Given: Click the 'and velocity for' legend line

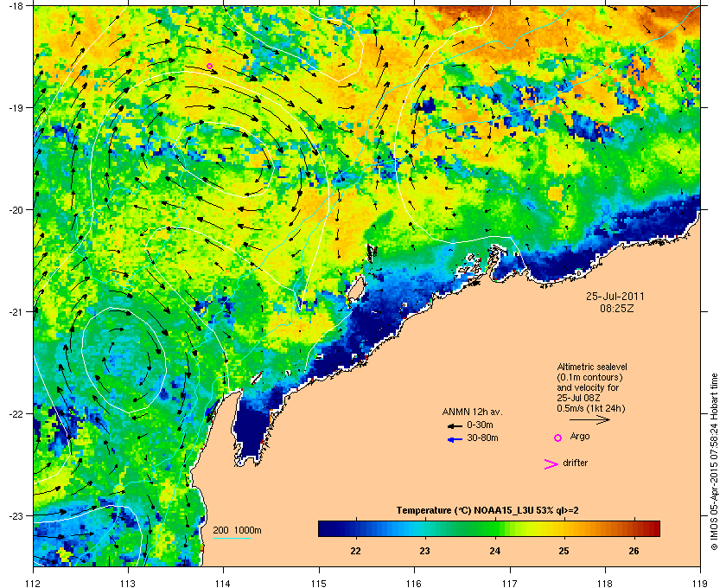Looking at the screenshot, I should 588,387.
